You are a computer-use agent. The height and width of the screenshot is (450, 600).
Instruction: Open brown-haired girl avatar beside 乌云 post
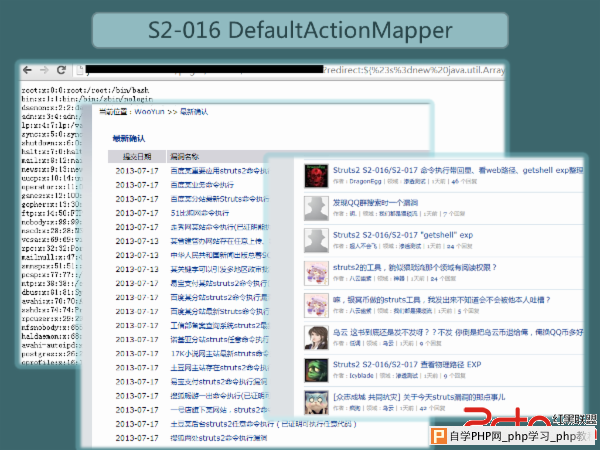pos(316,338)
